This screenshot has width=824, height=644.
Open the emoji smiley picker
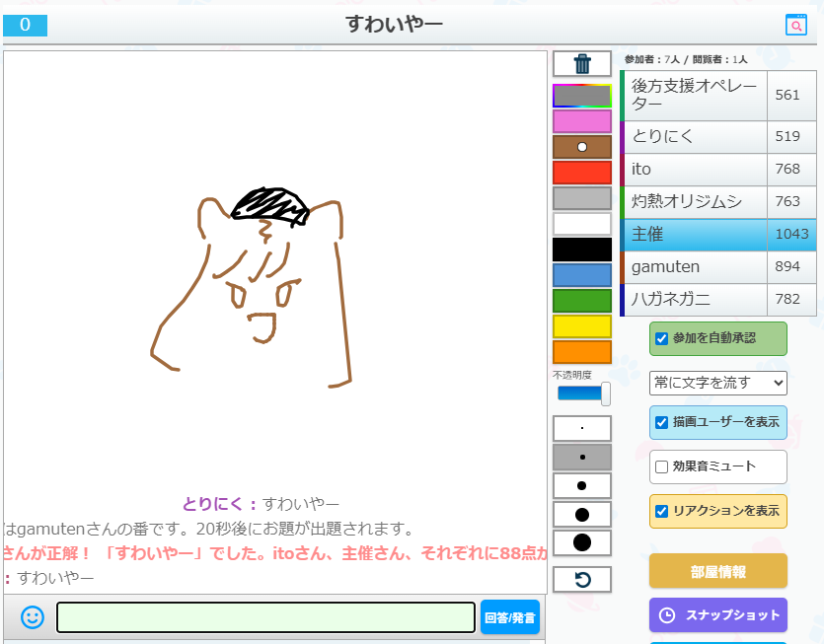click(x=33, y=617)
